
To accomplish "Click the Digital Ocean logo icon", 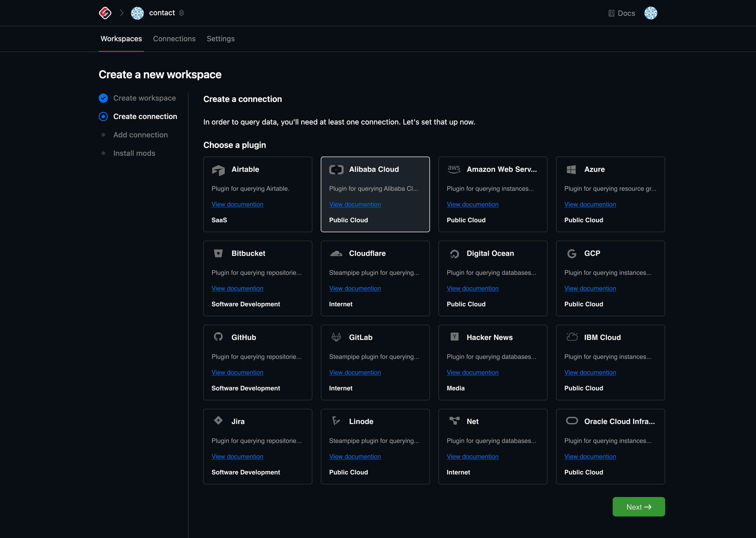I will [x=454, y=254].
